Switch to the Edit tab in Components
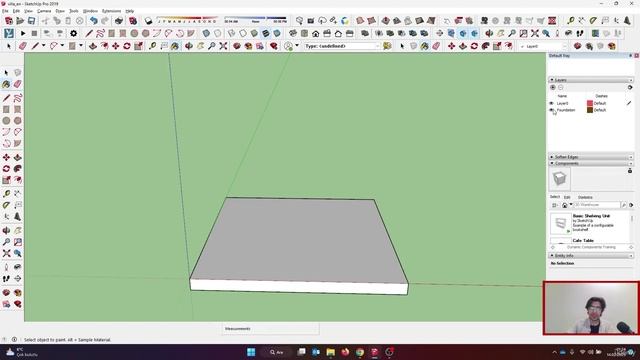Image resolution: width=640 pixels, height=360 pixels. (567, 197)
